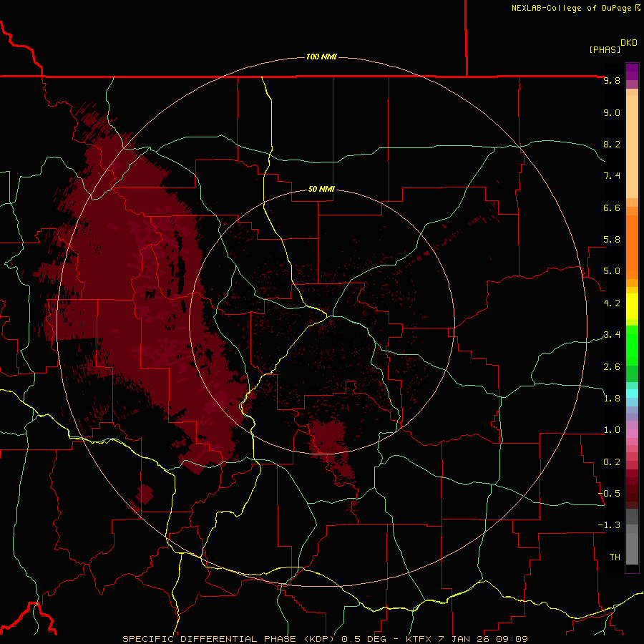
Task: Select the 5.0 legend value
Action: pos(612,271)
